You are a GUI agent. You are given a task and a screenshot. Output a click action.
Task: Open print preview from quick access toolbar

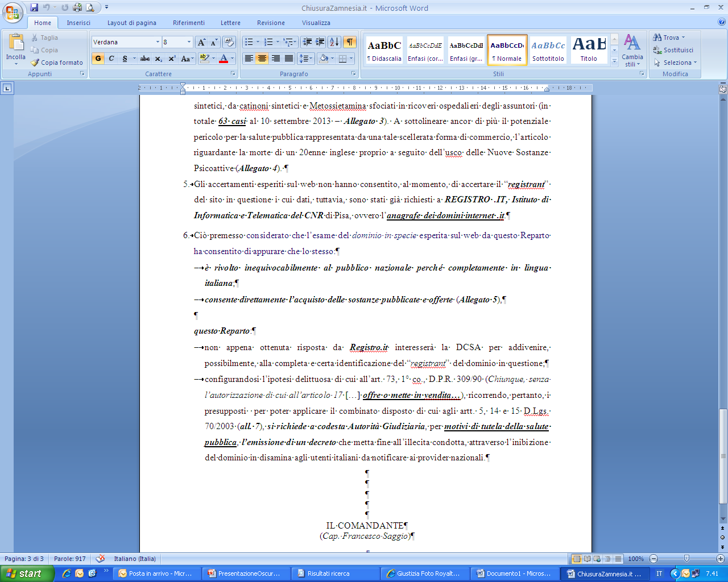pos(90,7)
